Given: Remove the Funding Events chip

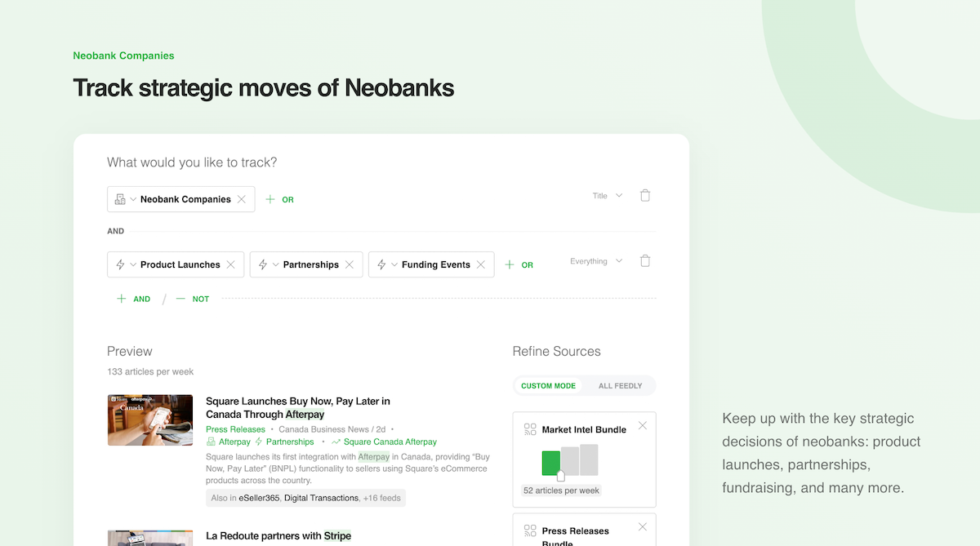Looking at the screenshot, I should tap(481, 264).
